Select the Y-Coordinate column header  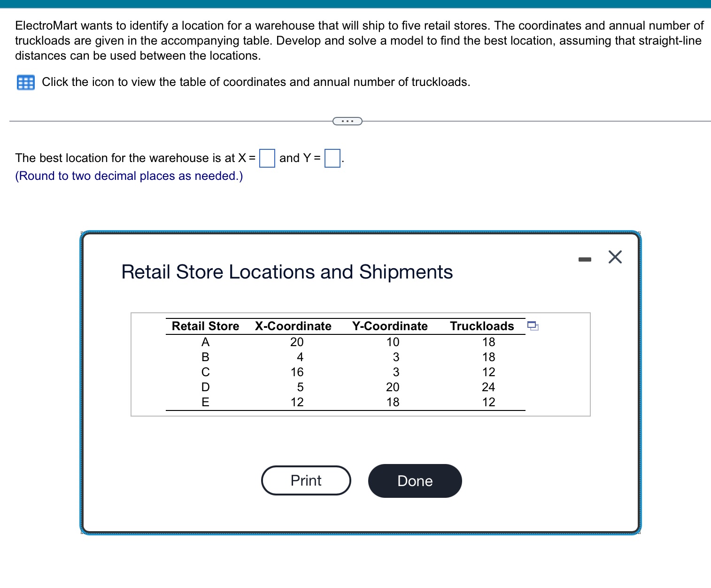pyautogui.click(x=390, y=326)
